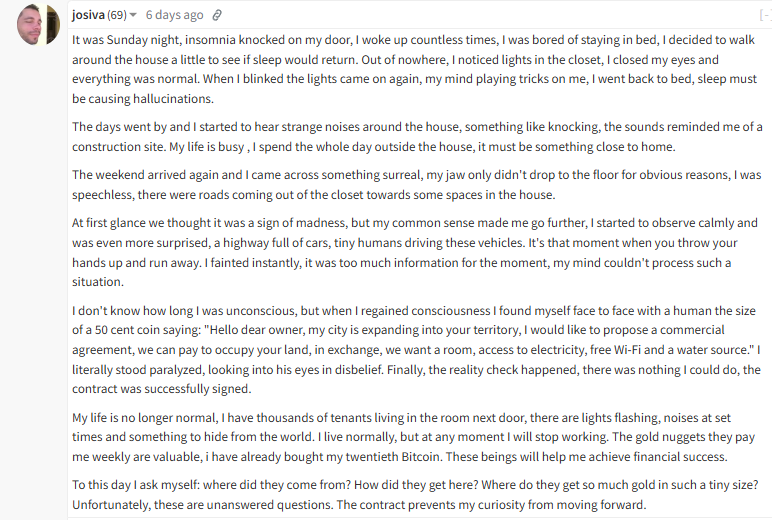Open the "6 days ago" timestamp link

click(174, 15)
